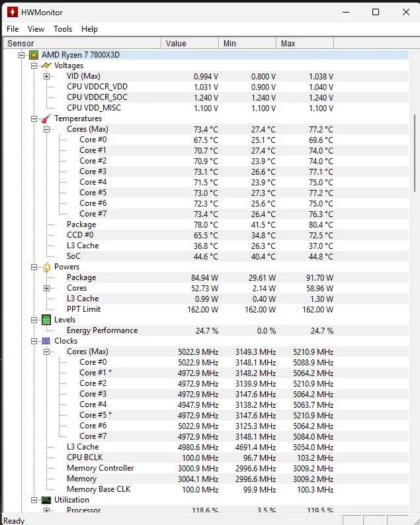This screenshot has height=525, width=420.
Task: Click the Utilization graph icon
Action: tap(46, 500)
